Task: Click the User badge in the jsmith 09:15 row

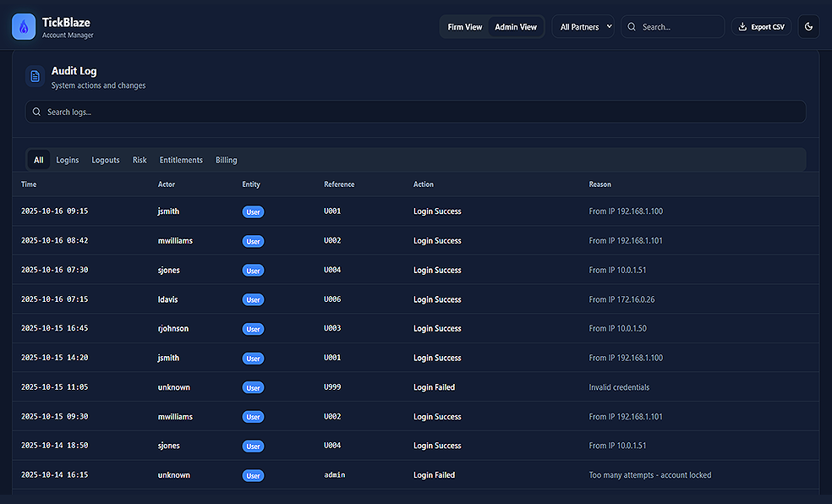Action: [x=253, y=212]
